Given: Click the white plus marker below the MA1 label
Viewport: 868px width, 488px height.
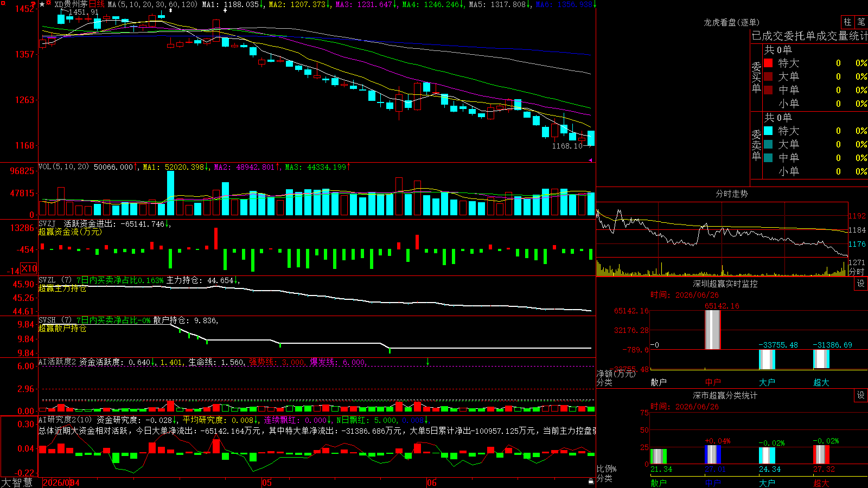Looking at the screenshot, I should tap(225, 10).
